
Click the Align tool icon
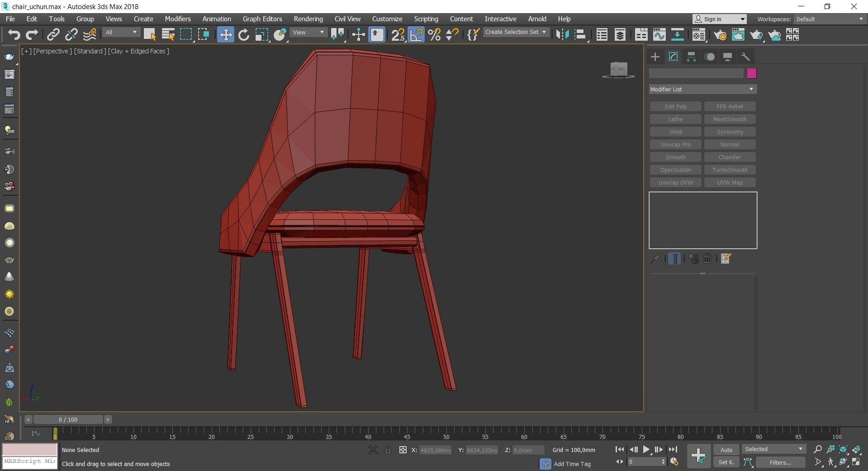point(580,34)
